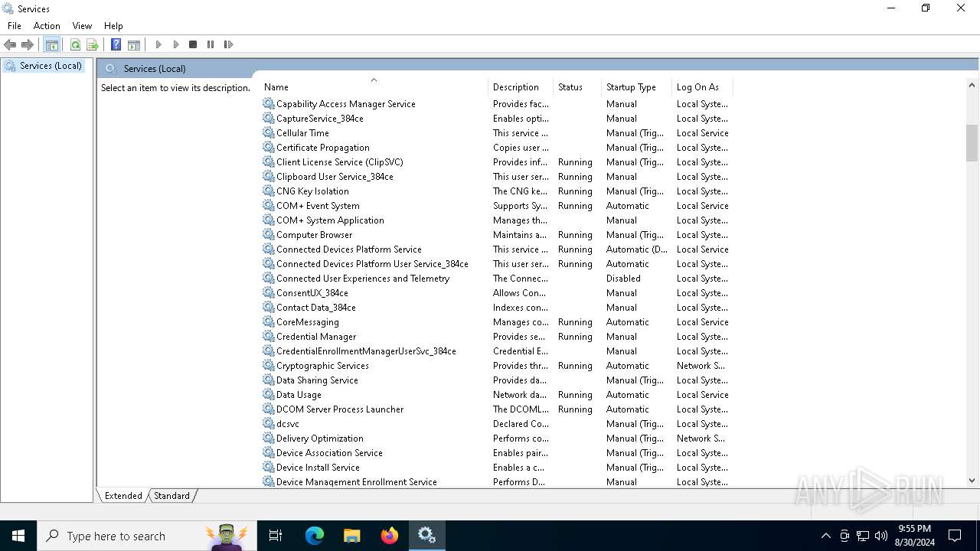Viewport: 980px width, 551px height.
Task: Click the Export List toolbar icon
Action: (x=93, y=44)
